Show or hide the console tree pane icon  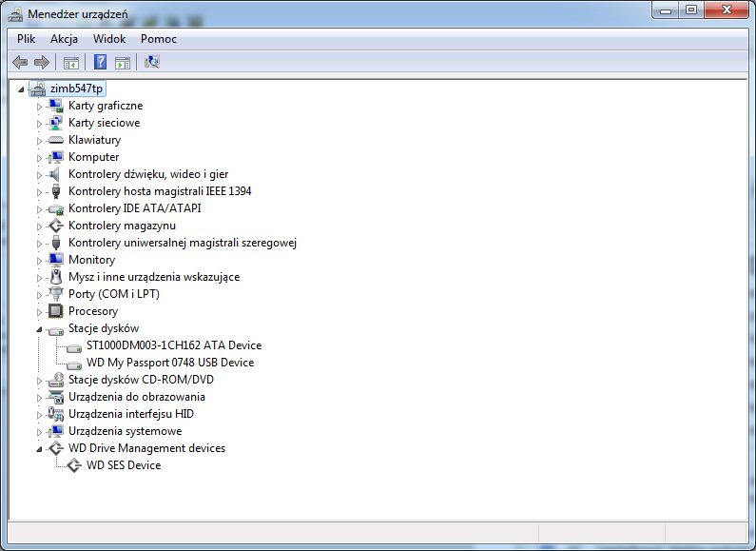[x=71, y=62]
